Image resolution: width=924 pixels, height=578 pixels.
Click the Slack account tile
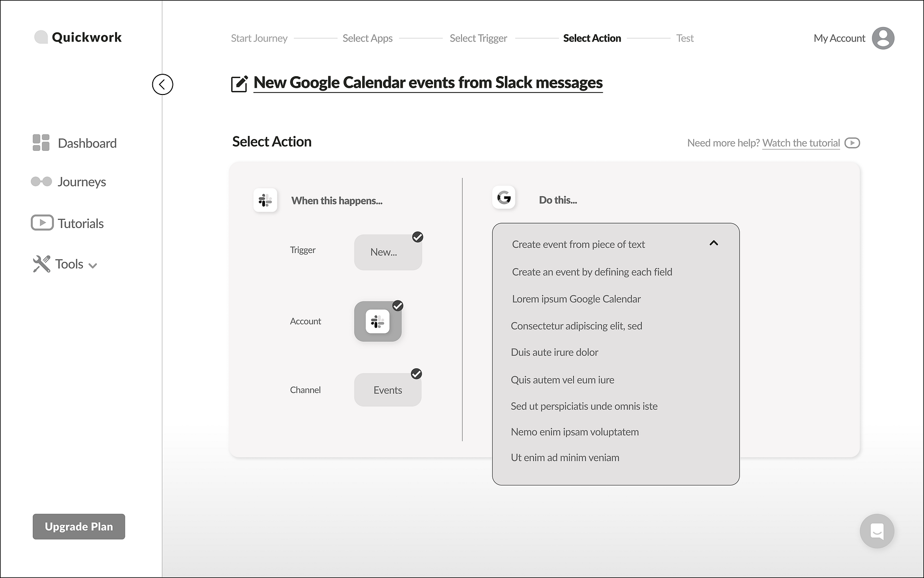point(378,322)
